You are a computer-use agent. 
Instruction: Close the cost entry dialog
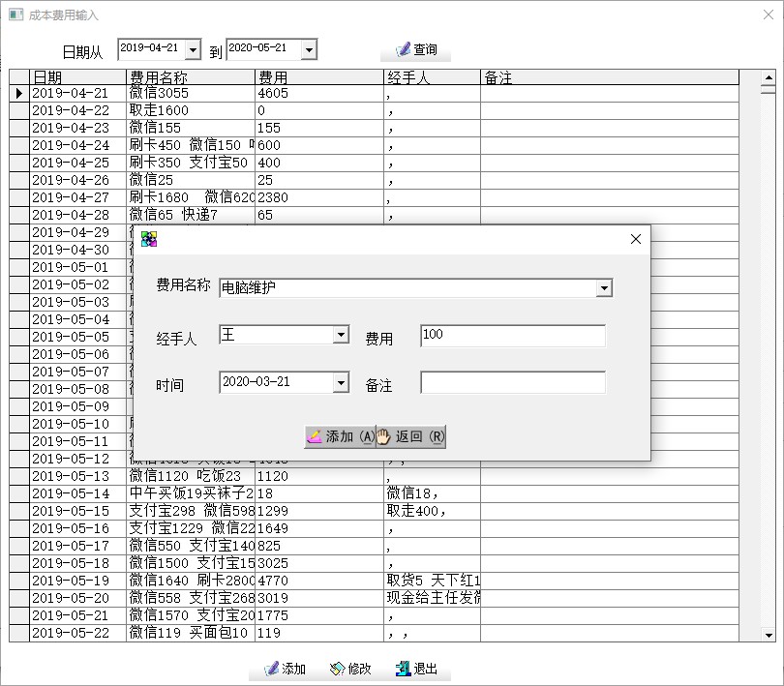[636, 239]
